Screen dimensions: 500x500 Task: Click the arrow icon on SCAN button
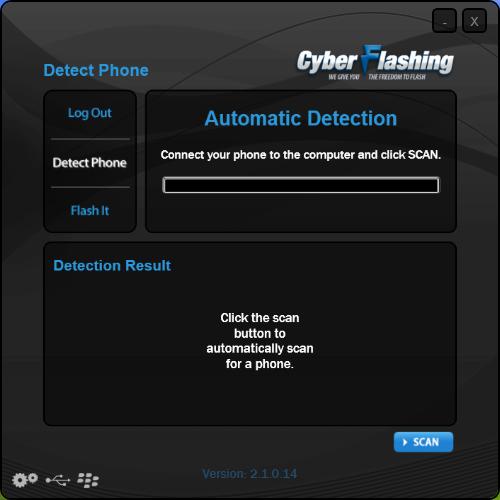[x=405, y=442]
